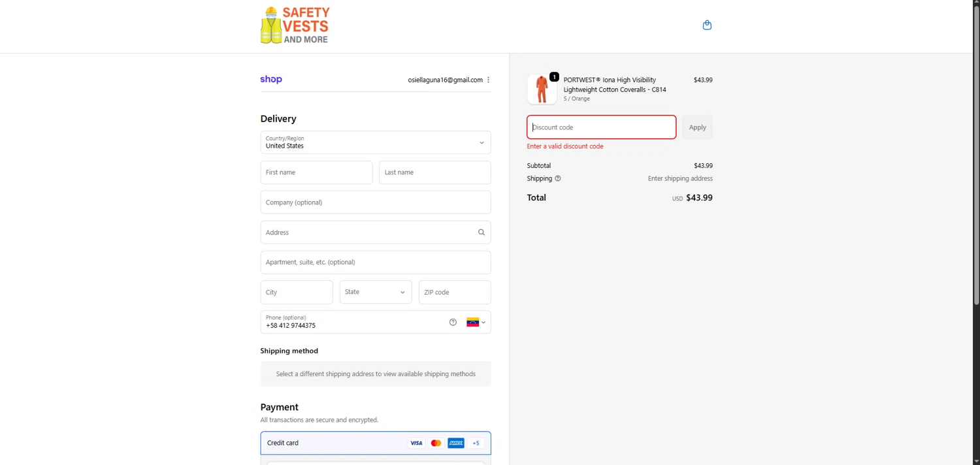
Task: Focus the Discount code field
Action: pyautogui.click(x=602, y=127)
